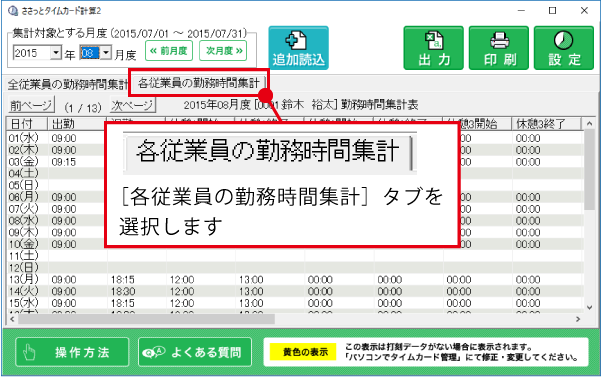This screenshot has height=377, width=601.
Task: Click the 追加読込 add-import icon button
Action: (298, 48)
